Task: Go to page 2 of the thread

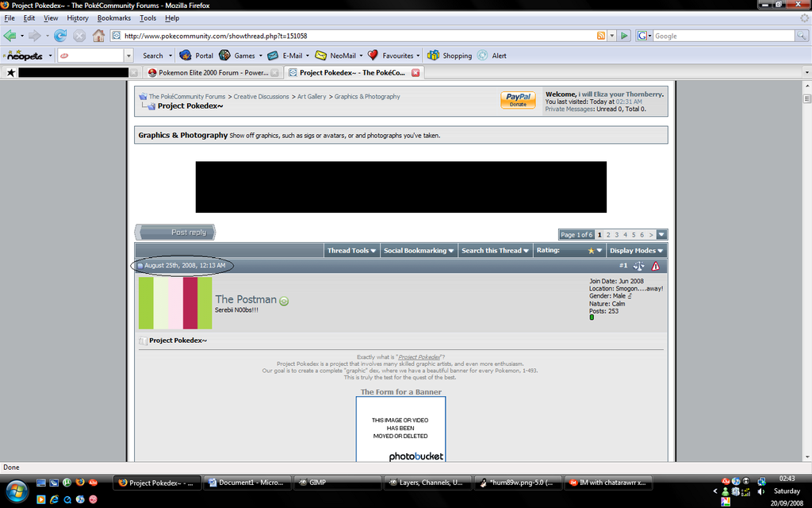Action: click(x=608, y=235)
